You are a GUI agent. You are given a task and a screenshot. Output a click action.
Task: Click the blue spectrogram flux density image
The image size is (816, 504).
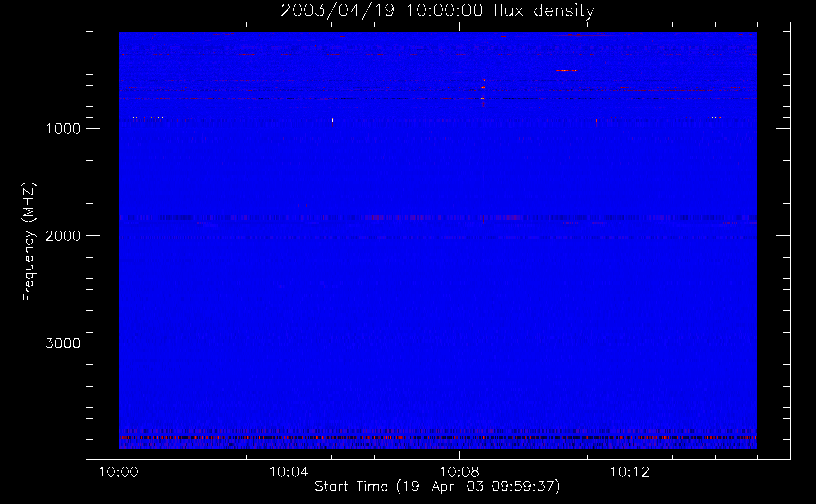pos(438,240)
